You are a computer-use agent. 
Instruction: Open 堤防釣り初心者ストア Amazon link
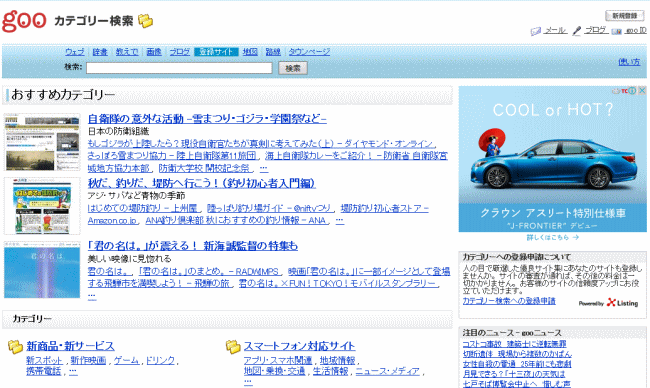pos(258,214)
